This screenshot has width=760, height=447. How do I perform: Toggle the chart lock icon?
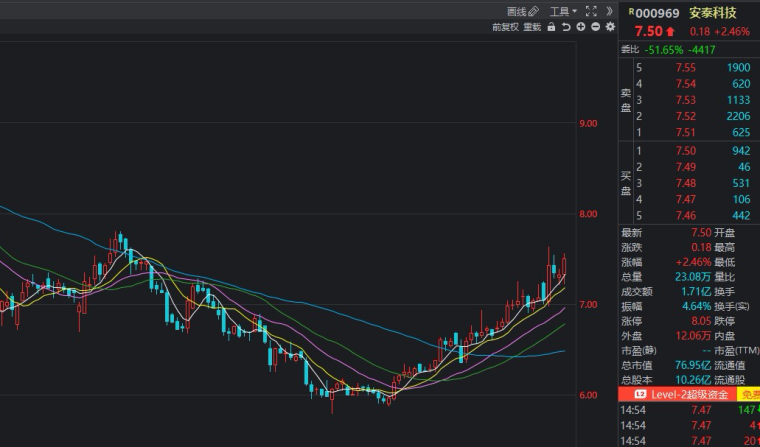click(551, 27)
